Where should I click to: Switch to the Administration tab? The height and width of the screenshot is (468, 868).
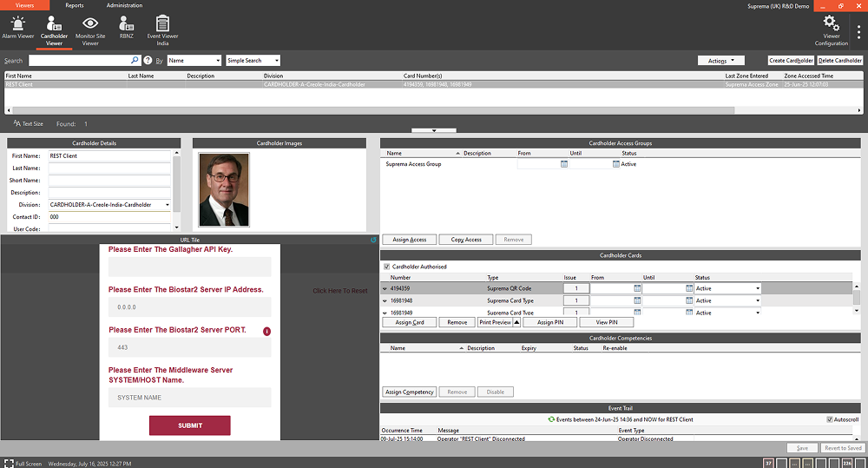pos(124,5)
